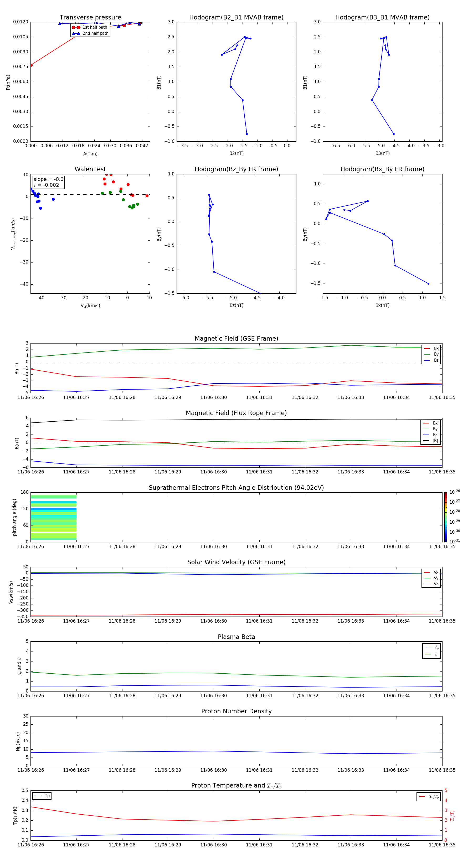This screenshot has height=868, width=473.
Task: Click the 'B2(nT)' x-axis label
Action: point(236,153)
